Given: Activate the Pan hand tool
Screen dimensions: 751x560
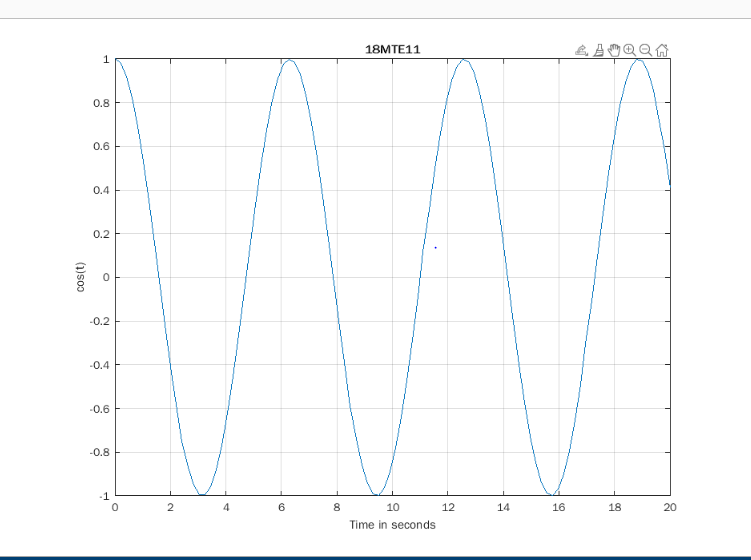Looking at the screenshot, I should (x=614, y=50).
